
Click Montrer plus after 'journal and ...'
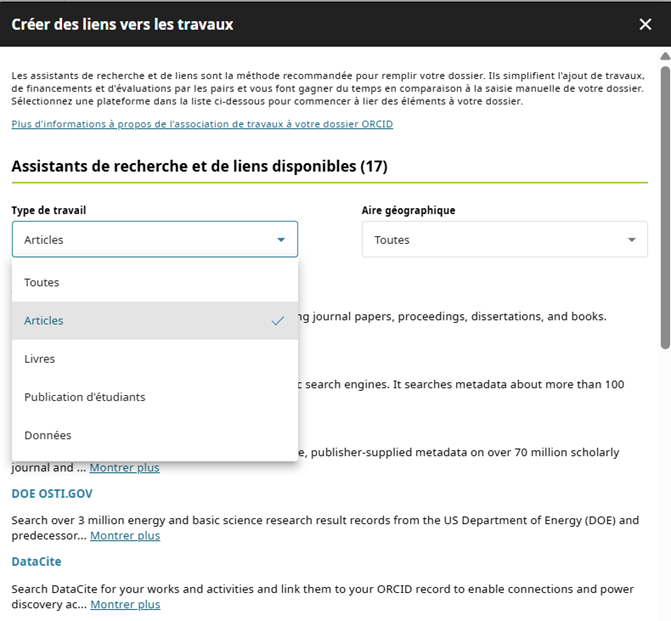tap(124, 468)
